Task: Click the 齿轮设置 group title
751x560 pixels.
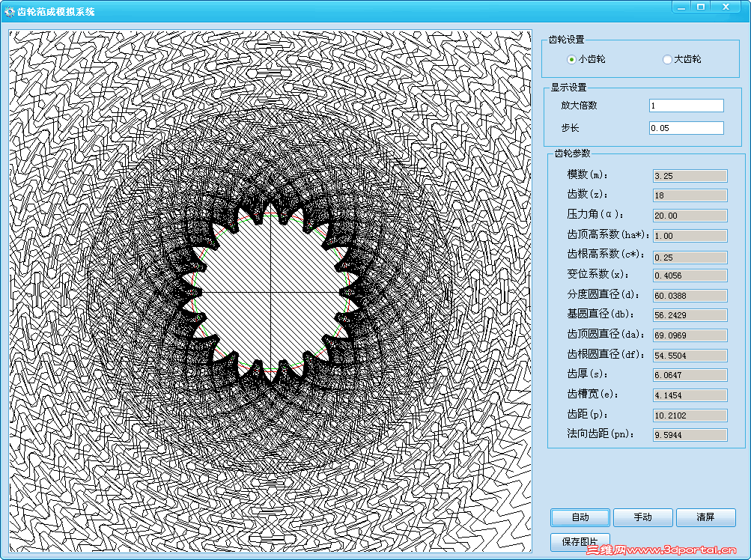Action: click(x=567, y=39)
